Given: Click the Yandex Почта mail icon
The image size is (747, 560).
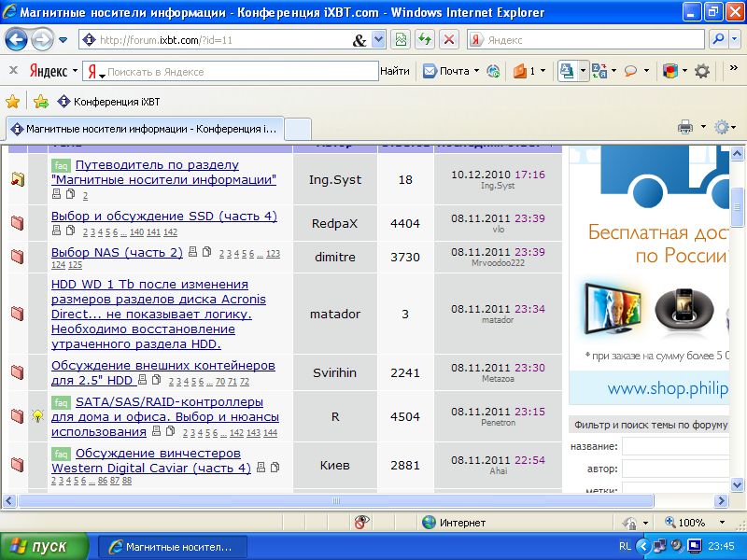Looking at the screenshot, I should pos(430,71).
